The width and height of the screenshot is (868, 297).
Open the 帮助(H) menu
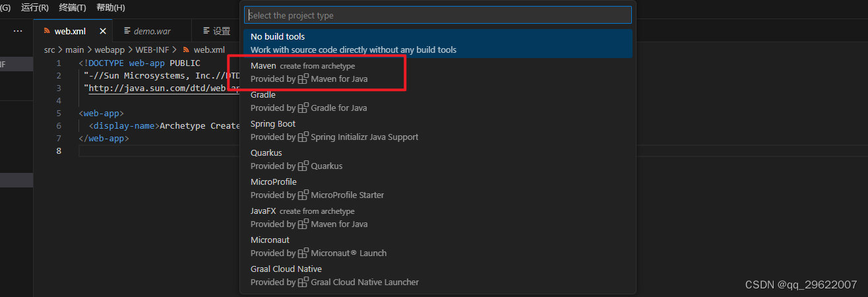(110, 8)
